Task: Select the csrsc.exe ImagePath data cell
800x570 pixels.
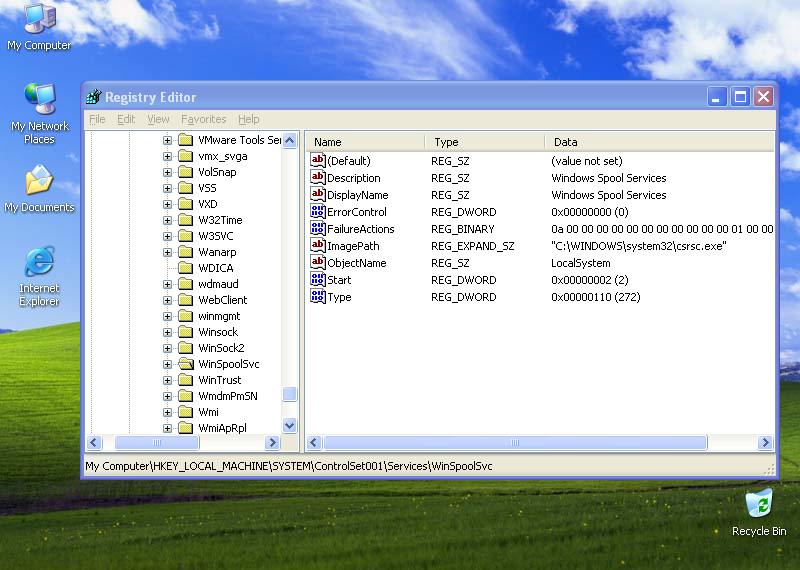Action: (638, 246)
